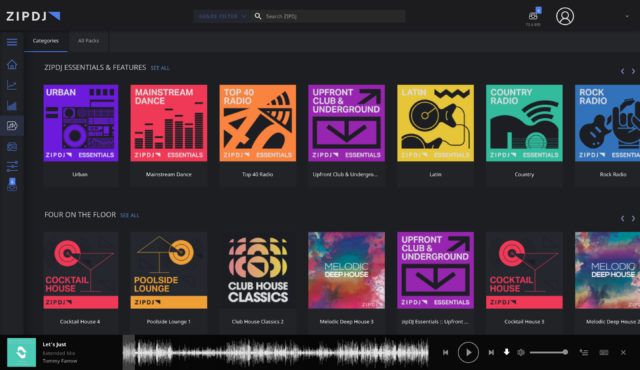
Task: Open the download crate icon at the sidebar bottom
Action: (x=12, y=185)
